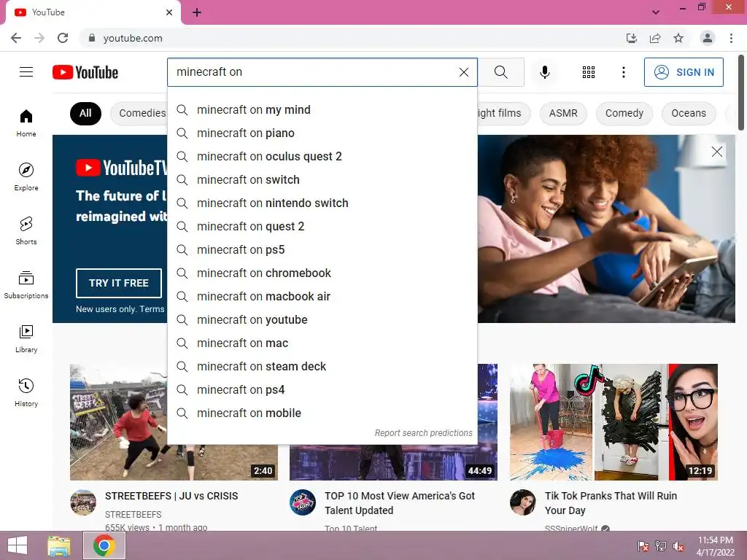
Task: Click Report search predictions link
Action: pyautogui.click(x=423, y=433)
